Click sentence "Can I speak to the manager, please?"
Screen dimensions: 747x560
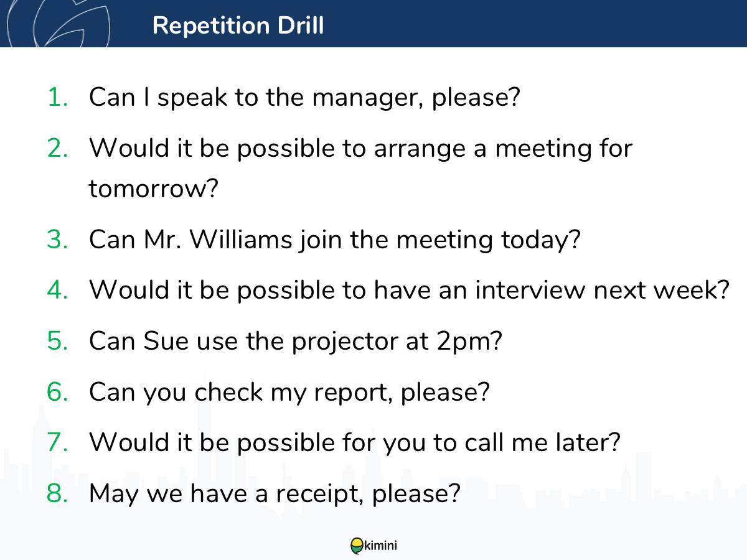tap(304, 98)
